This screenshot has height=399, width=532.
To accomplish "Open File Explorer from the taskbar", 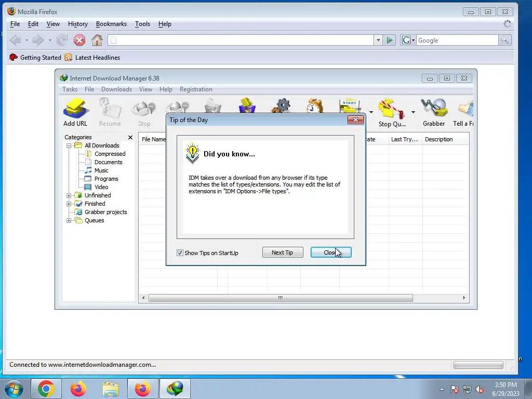I will tap(111, 389).
